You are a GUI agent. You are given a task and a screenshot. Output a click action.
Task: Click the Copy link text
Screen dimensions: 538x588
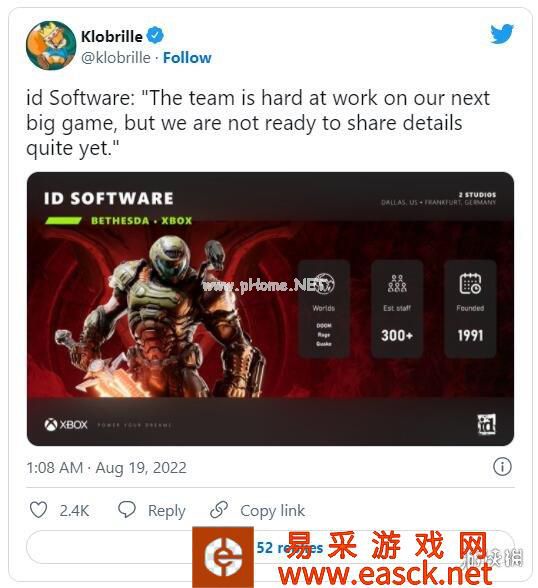click(273, 511)
